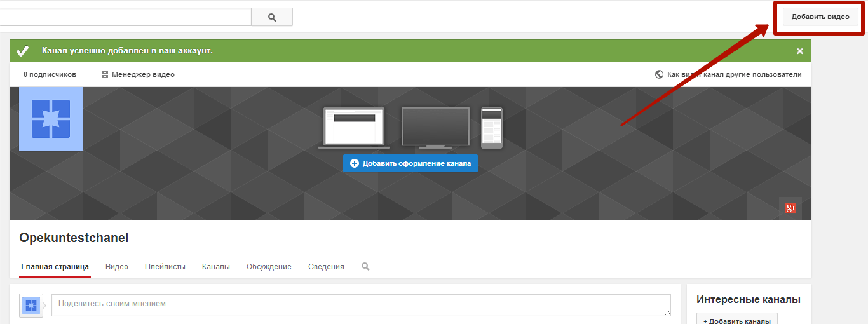The image size is (868, 324).
Task: Click the green checkmark icon
Action: (x=23, y=51)
